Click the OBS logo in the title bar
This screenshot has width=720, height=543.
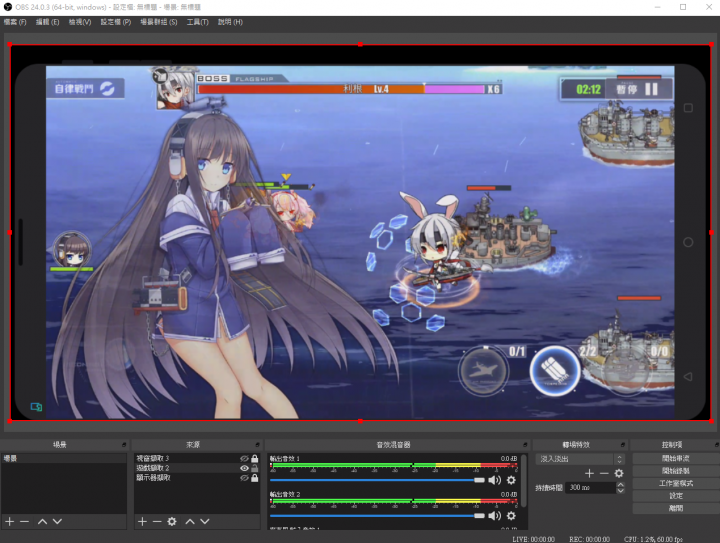pyautogui.click(x=7, y=7)
